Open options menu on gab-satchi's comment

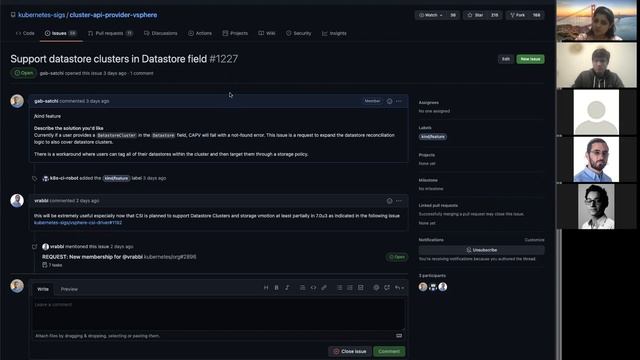[x=399, y=101]
